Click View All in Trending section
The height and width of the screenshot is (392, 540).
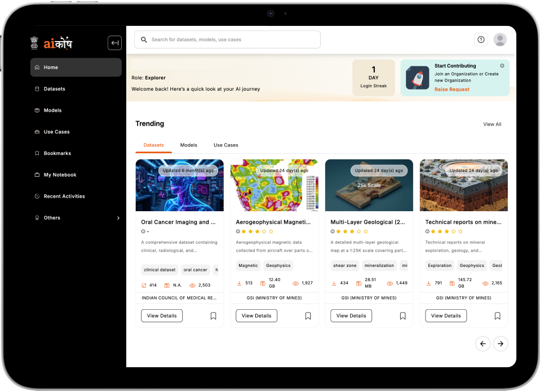point(492,124)
